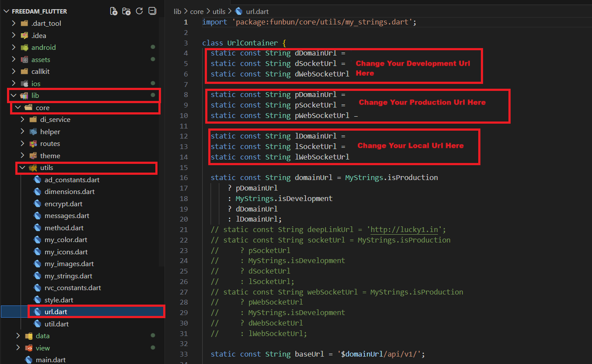Click the Dart icon in the url.dart breadcrumb
The image size is (592, 364).
pos(239,11)
